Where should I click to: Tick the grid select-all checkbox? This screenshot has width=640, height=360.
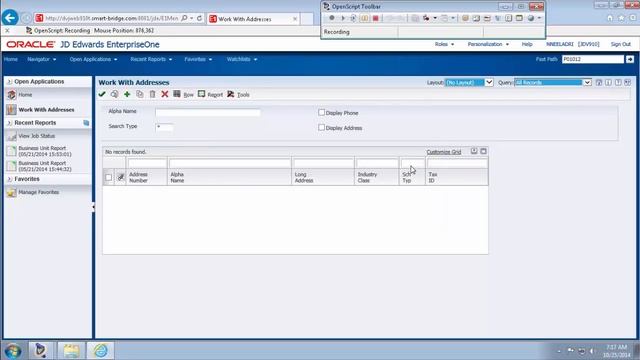pos(108,178)
